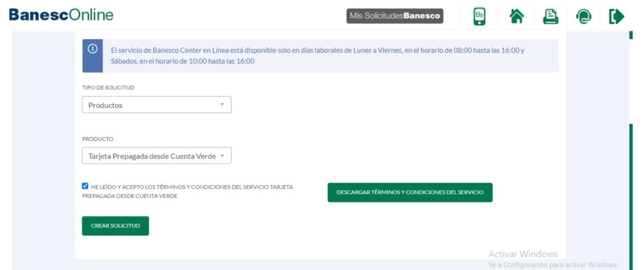
Task: Click the 'PRODUCTO' field label
Action: pos(98,138)
